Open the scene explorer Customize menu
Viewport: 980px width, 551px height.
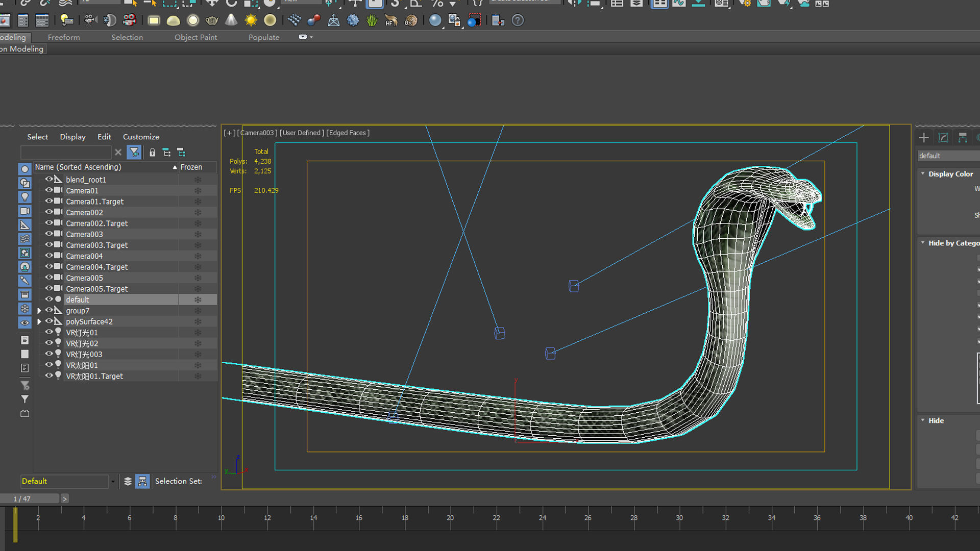pos(141,137)
